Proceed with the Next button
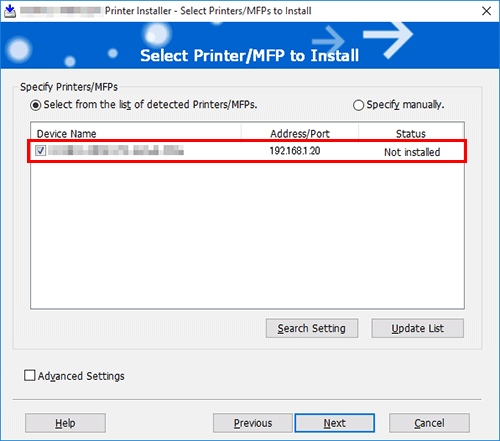The width and height of the screenshot is (500, 441). 335,423
